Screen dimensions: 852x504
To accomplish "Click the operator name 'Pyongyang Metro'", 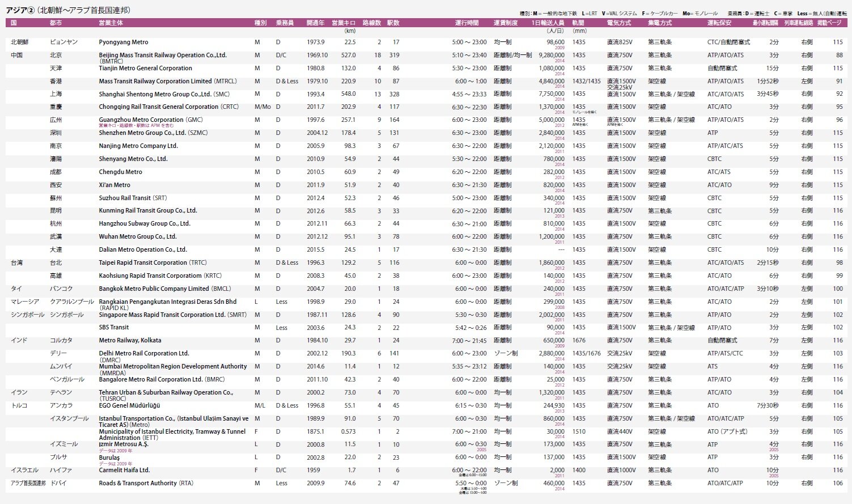I will click(124, 43).
